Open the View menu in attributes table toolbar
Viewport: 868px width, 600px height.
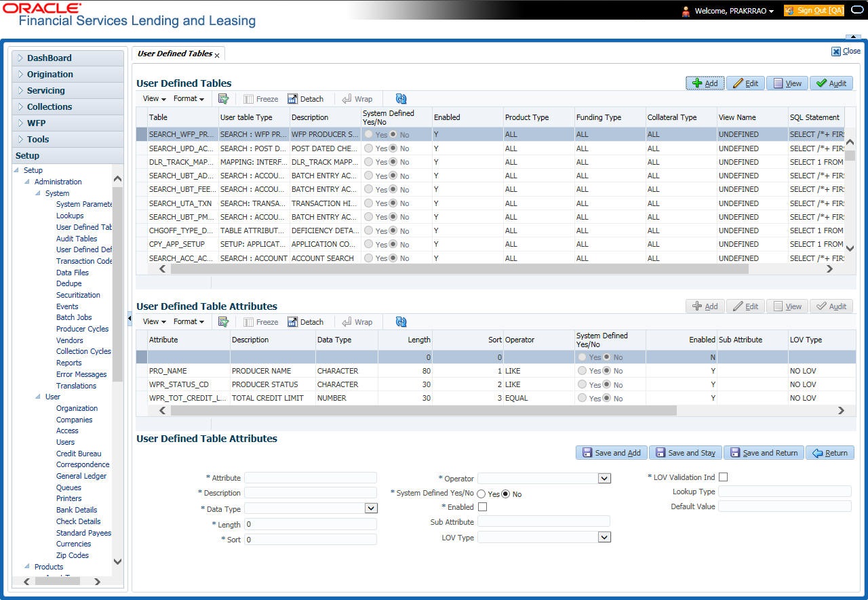tap(154, 322)
